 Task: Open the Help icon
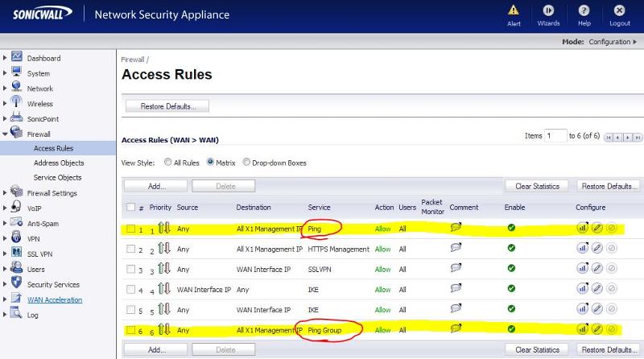click(584, 10)
